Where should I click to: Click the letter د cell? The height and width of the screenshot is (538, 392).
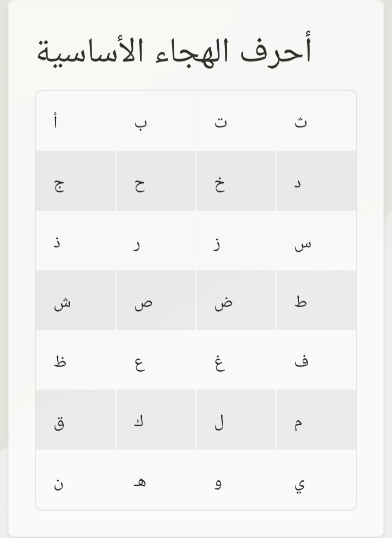(x=316, y=181)
